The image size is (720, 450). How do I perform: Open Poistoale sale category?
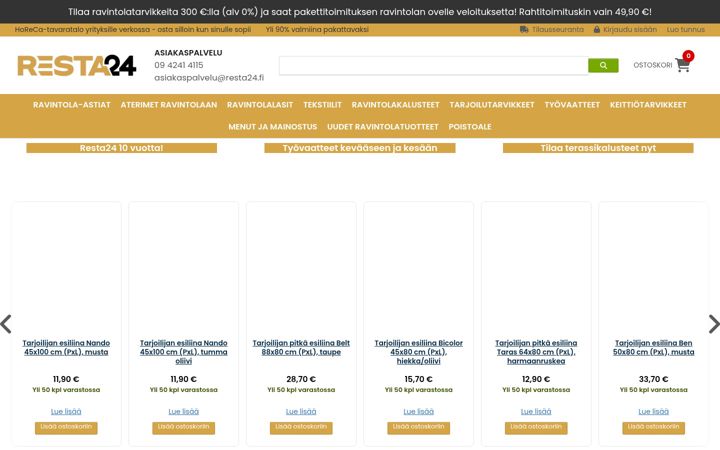(x=470, y=127)
